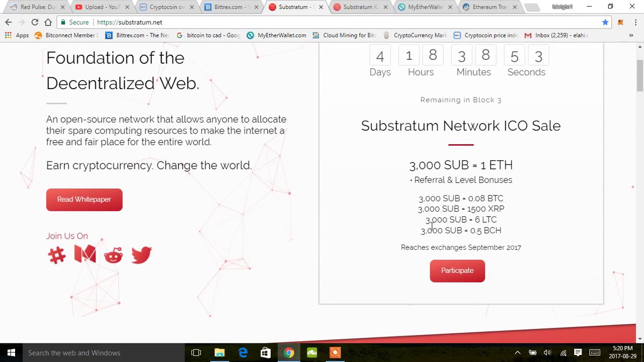644x362 pixels.
Task: Click the page vertical scrollbar thumb
Action: [x=639, y=75]
